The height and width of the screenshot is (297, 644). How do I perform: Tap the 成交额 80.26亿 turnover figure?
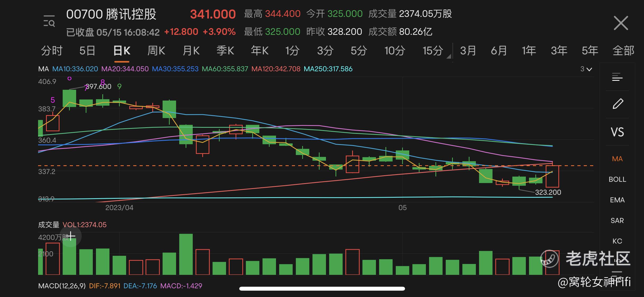click(400, 32)
